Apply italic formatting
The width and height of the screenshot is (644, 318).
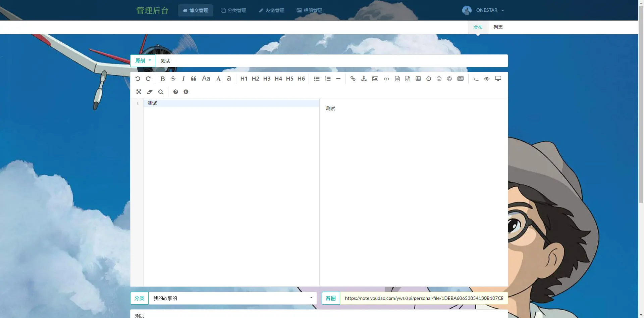183,79
